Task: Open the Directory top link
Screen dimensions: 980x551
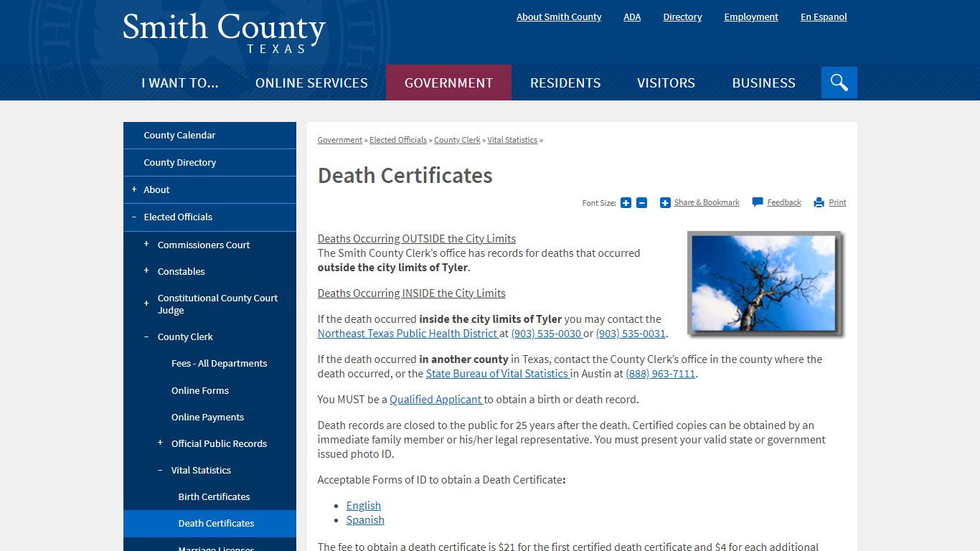Action: (682, 17)
